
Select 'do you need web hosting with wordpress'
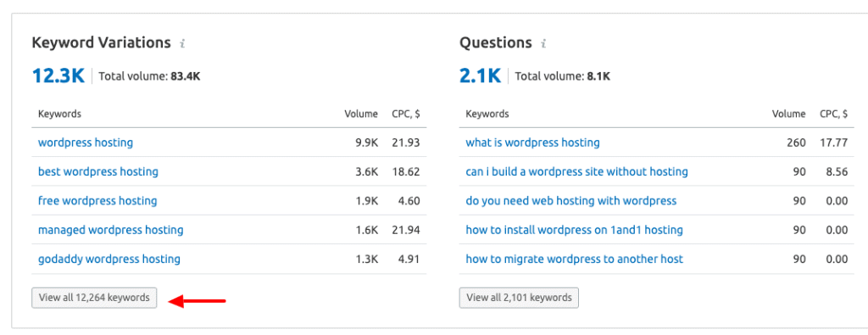[x=570, y=200]
